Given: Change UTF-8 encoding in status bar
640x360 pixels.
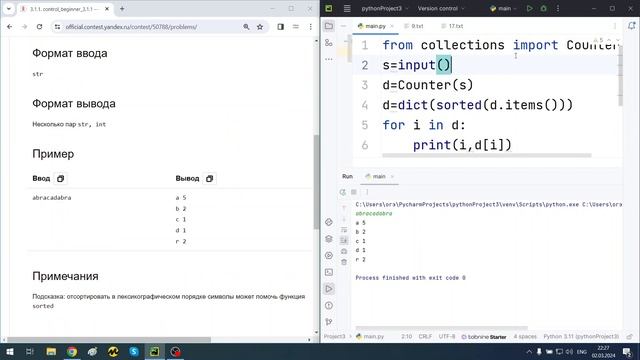Looking at the screenshot, I should 447,337.
